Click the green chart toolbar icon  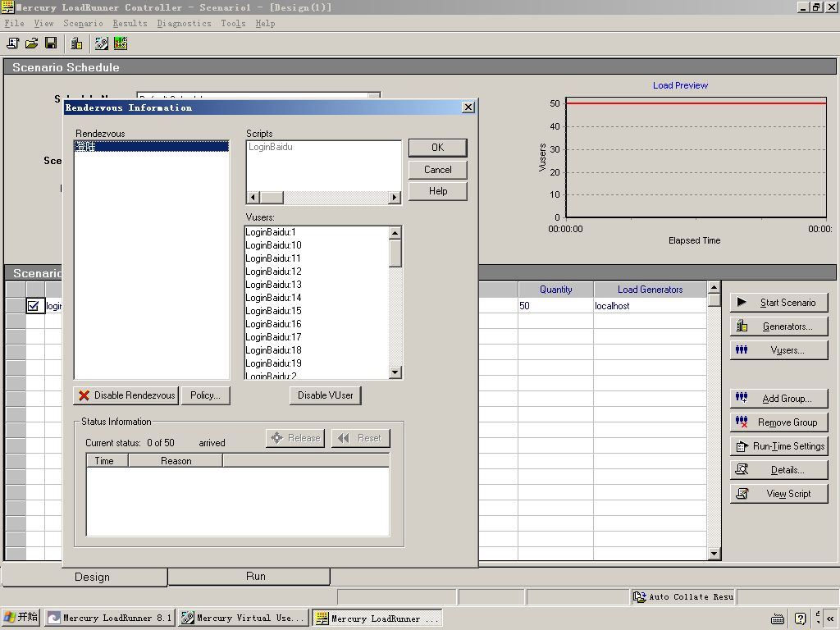121,43
